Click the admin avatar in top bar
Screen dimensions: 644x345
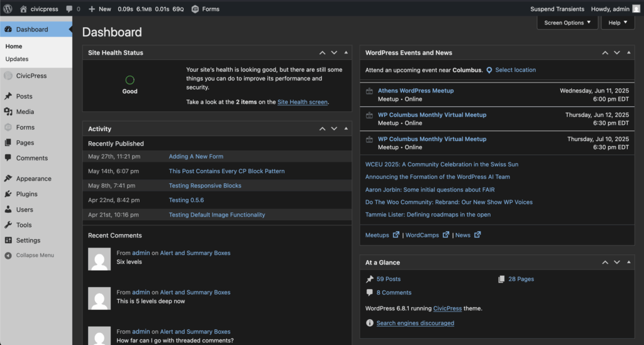point(636,9)
